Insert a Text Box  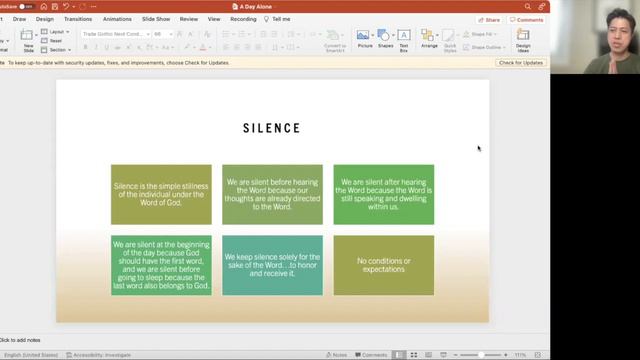[x=404, y=40]
